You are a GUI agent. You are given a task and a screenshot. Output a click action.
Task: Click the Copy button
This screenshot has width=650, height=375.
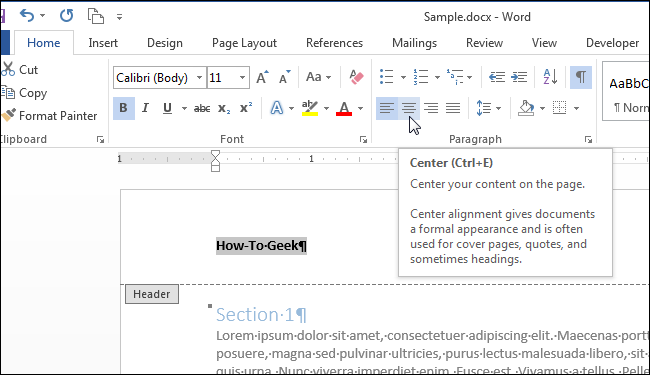tap(24, 92)
